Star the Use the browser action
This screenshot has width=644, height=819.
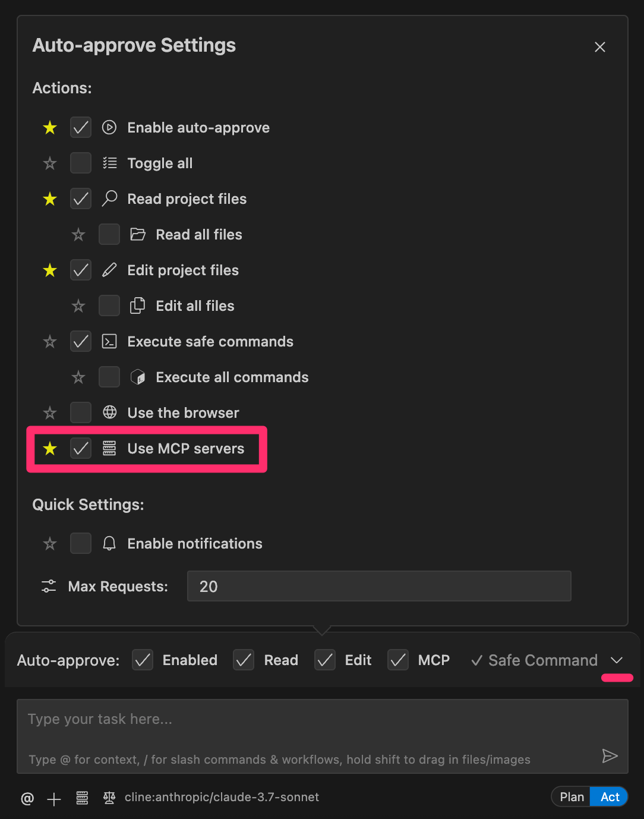click(x=50, y=413)
